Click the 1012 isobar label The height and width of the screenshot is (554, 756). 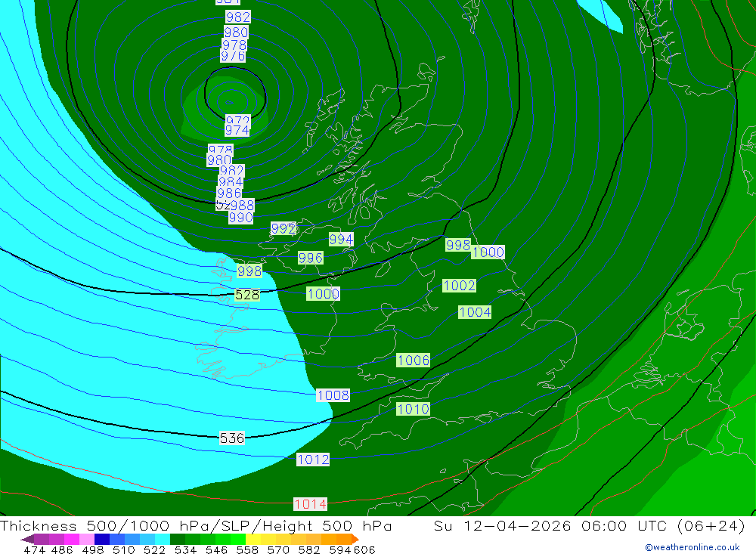pyautogui.click(x=313, y=460)
